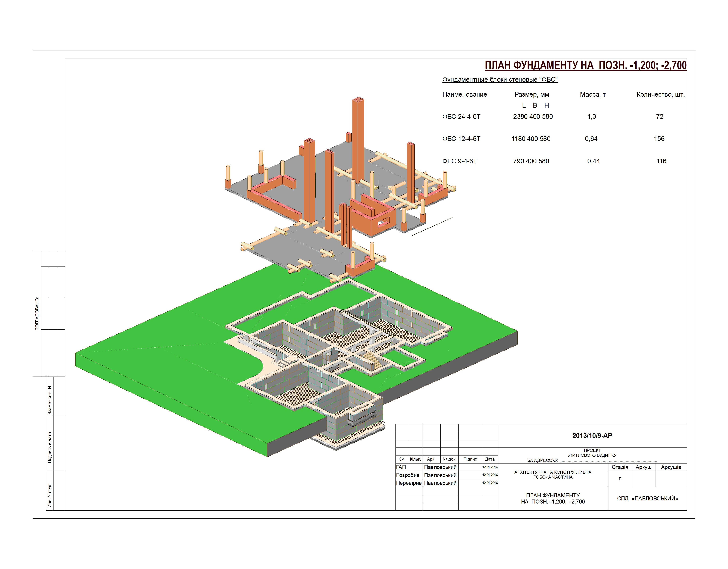
Task: Click the title ПЛАН ФУНДАМЕНТУ НА ПОЗН. -1,200; -2,700
Action: coord(585,65)
